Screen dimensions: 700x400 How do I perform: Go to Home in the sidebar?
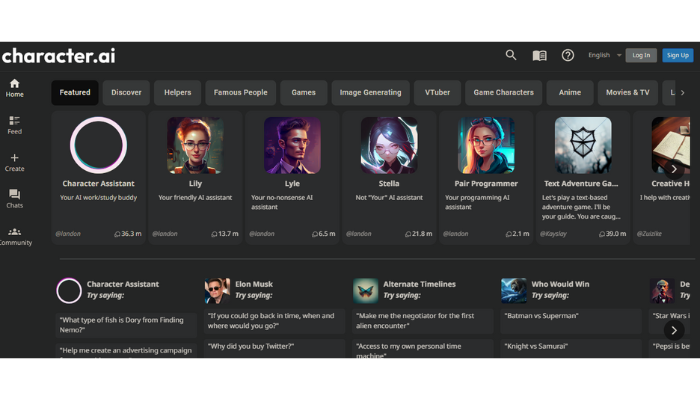tap(14, 88)
